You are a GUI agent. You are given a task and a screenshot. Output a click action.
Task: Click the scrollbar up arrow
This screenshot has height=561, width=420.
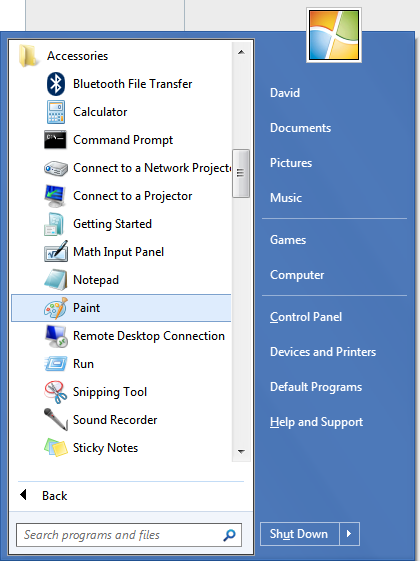click(241, 52)
